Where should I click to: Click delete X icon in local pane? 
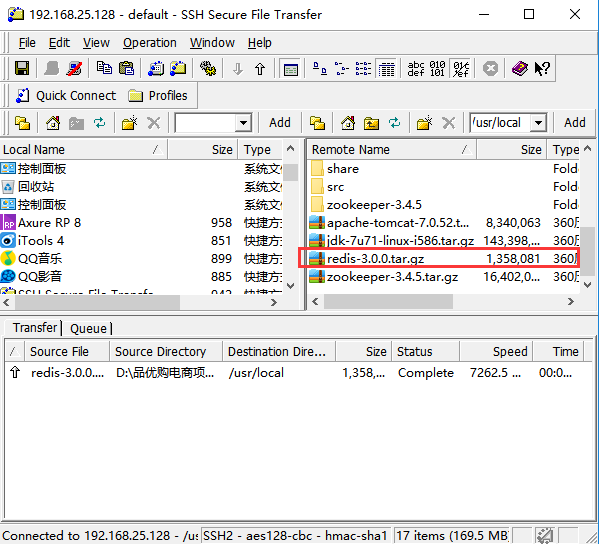(x=154, y=123)
